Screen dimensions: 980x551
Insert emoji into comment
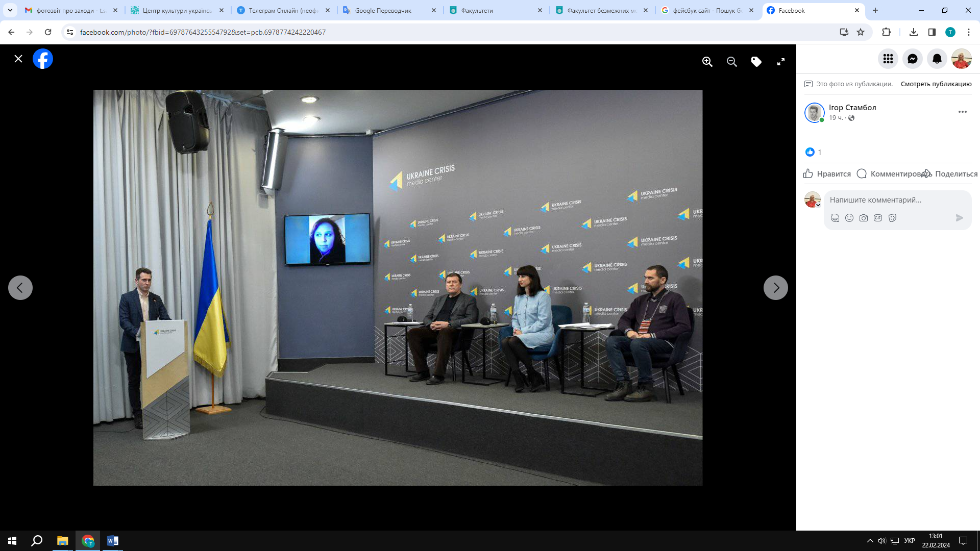[x=849, y=218]
